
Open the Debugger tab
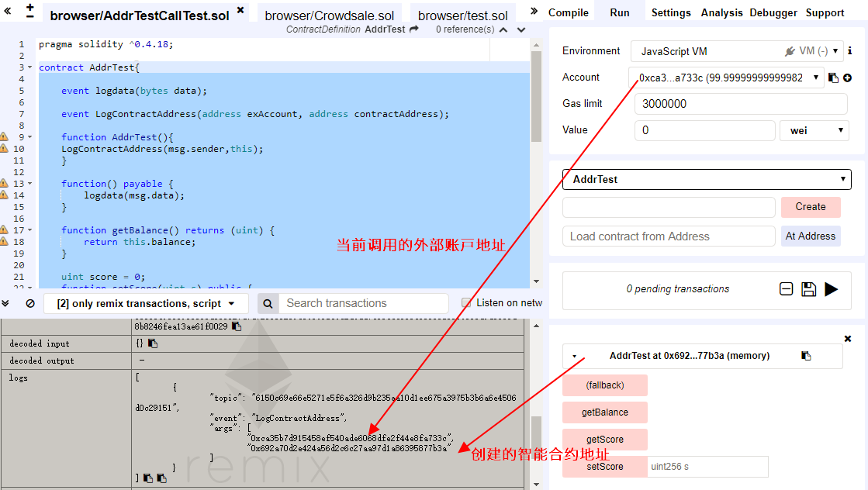pyautogui.click(x=773, y=12)
